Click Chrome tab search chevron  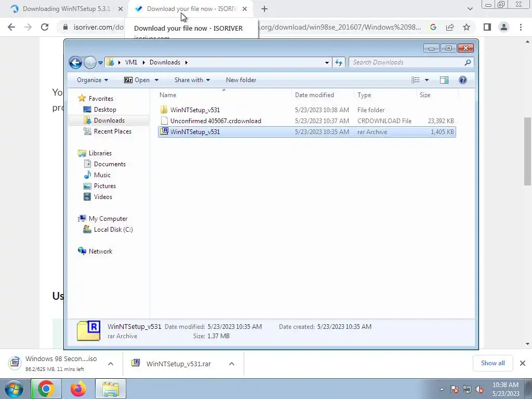coord(470,9)
